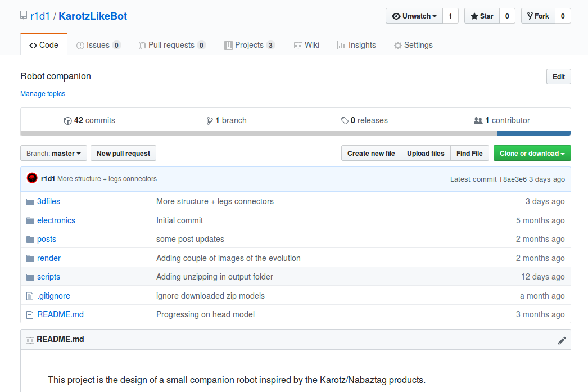Click commit 'ignore downloaded zip models'
Screen dimensions: 588x392
[x=210, y=296]
